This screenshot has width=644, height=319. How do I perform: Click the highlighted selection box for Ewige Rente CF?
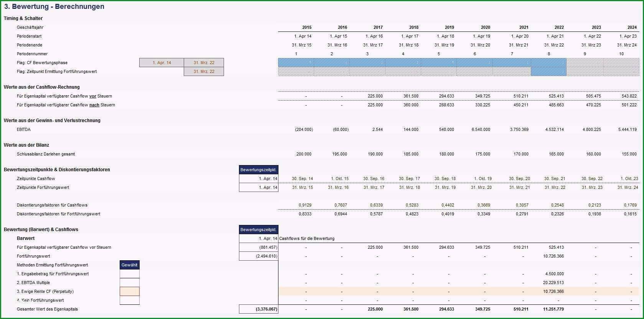tap(130, 291)
